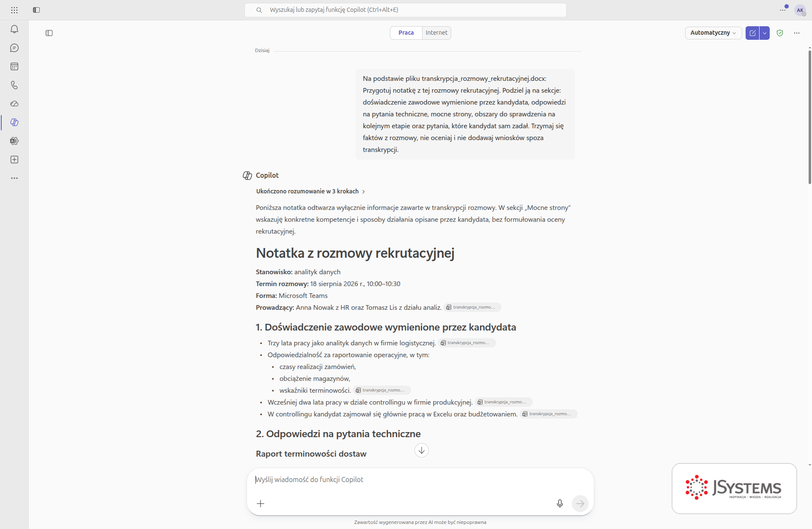The width and height of the screenshot is (812, 529).
Task: Switch to the Praca tab
Action: (406, 33)
